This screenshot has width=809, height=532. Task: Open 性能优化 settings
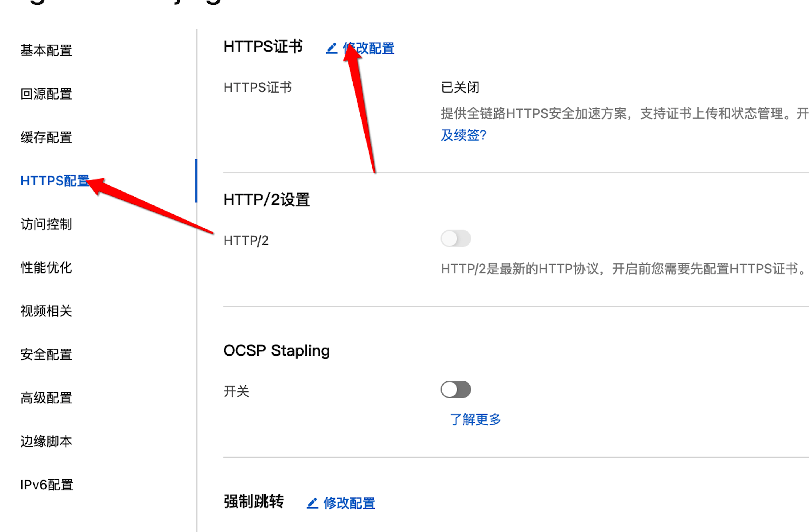click(x=46, y=268)
